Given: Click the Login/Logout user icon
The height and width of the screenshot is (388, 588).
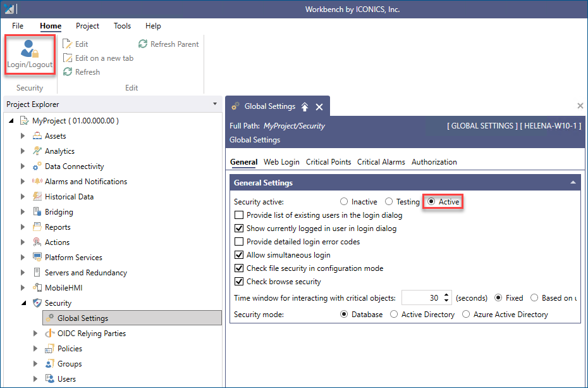Looking at the screenshot, I should [x=30, y=49].
